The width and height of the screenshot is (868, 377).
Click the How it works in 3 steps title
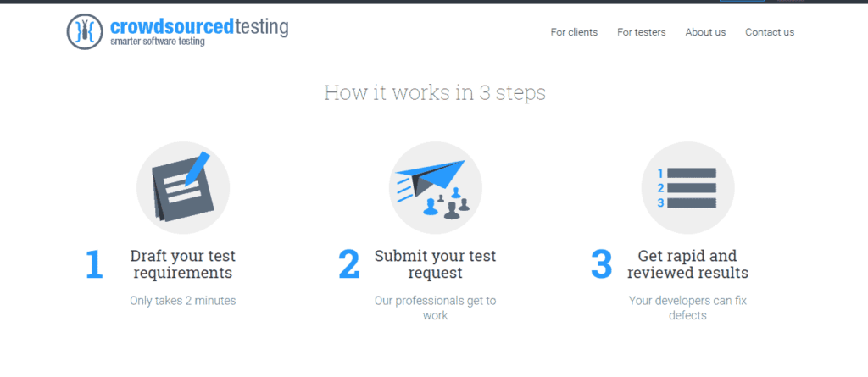click(435, 92)
